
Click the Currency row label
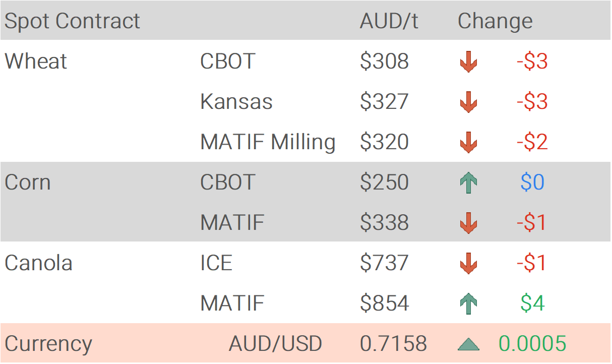(x=48, y=344)
